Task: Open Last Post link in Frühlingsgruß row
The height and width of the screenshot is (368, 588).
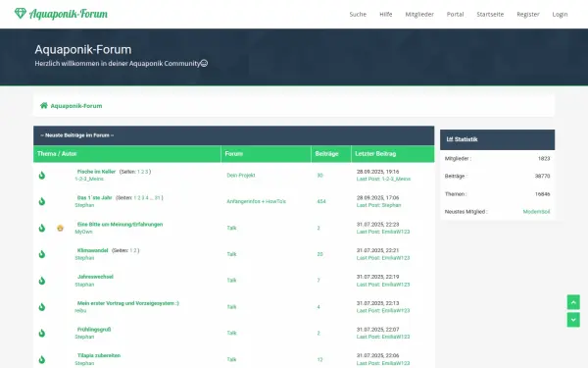Action: tap(383, 337)
